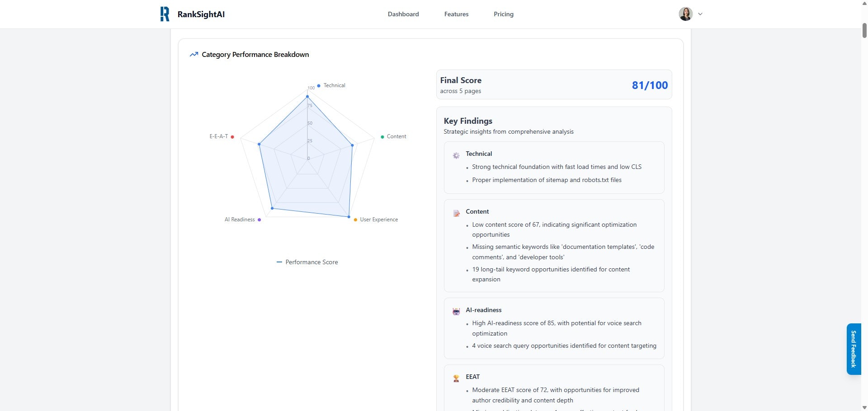Click the green Content dot on radar chart
This screenshot has width=868, height=411.
(x=382, y=137)
